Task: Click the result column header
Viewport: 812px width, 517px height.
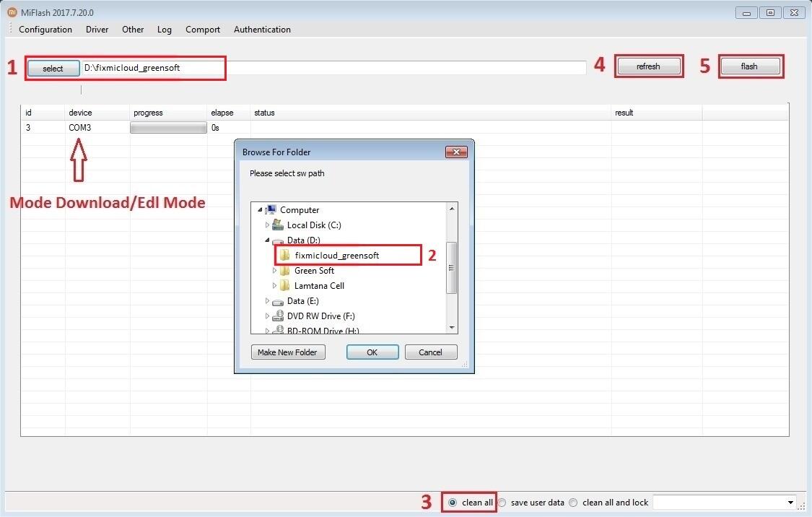Action: pyautogui.click(x=657, y=113)
